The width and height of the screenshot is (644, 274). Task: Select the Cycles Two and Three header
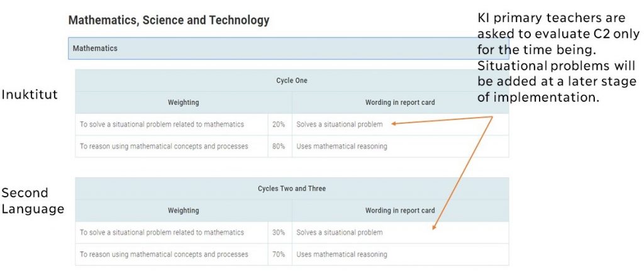[x=291, y=189]
